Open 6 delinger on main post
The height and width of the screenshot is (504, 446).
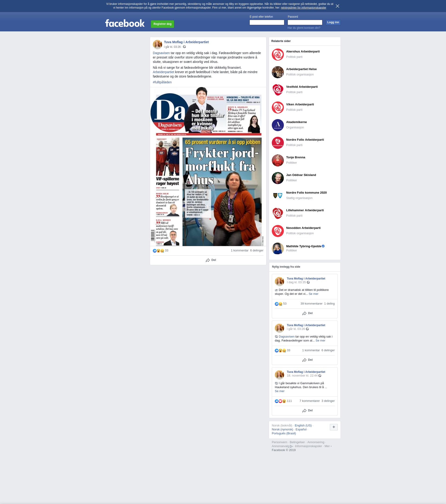coord(256,250)
